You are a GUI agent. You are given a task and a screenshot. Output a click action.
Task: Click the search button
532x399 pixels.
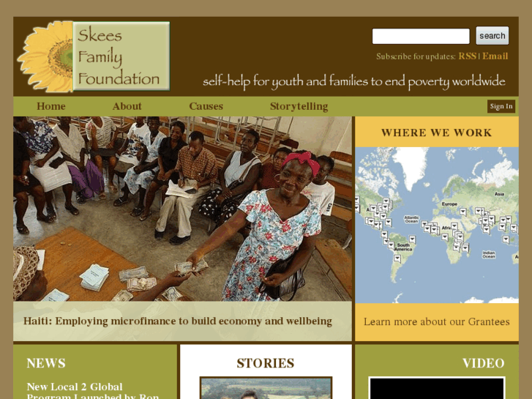492,36
